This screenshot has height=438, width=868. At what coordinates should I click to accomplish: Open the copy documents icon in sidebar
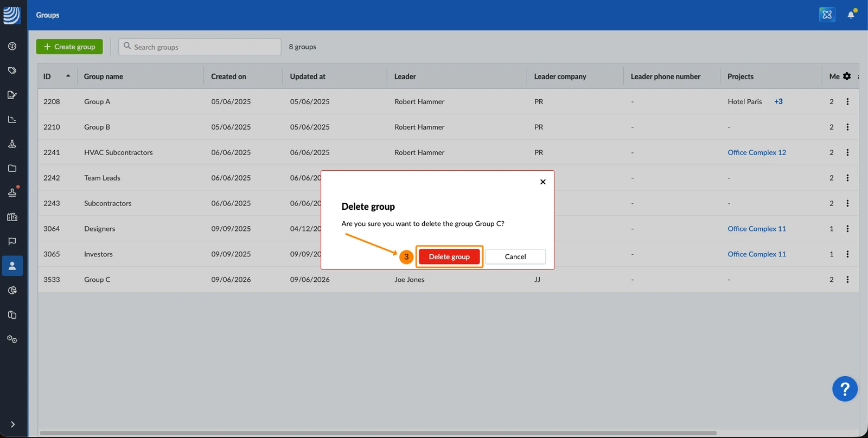point(12,314)
